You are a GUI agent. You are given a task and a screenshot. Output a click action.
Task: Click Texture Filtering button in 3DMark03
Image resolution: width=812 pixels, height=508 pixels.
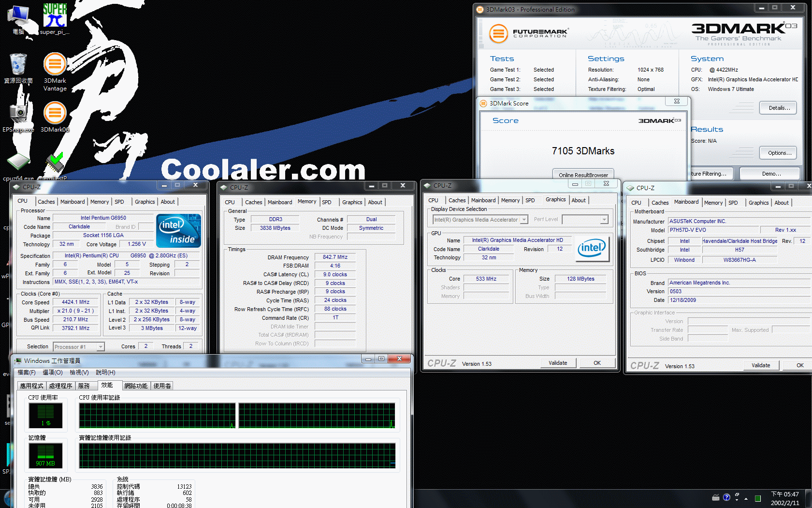point(710,174)
